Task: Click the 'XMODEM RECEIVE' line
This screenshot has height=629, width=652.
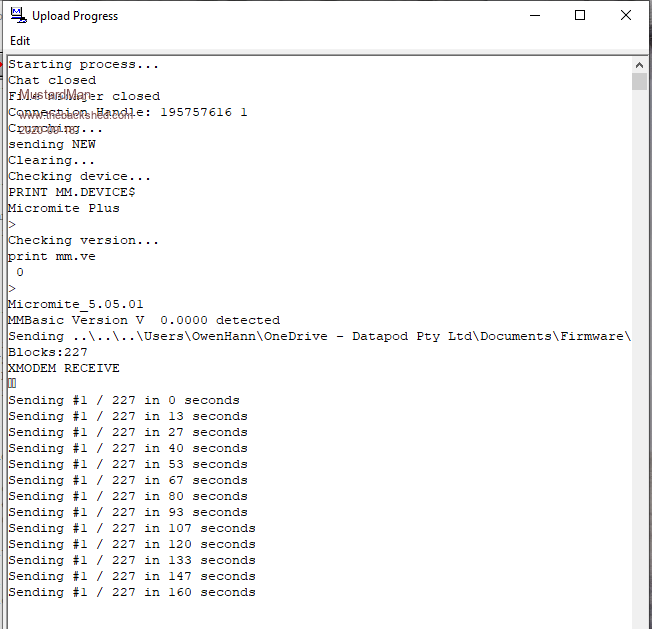Action: click(64, 368)
